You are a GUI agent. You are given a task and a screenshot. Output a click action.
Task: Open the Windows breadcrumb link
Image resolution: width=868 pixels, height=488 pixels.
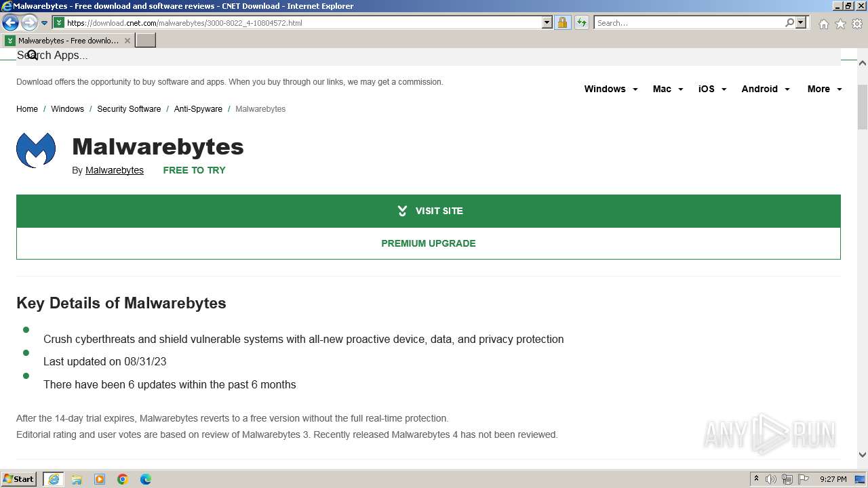click(67, 109)
